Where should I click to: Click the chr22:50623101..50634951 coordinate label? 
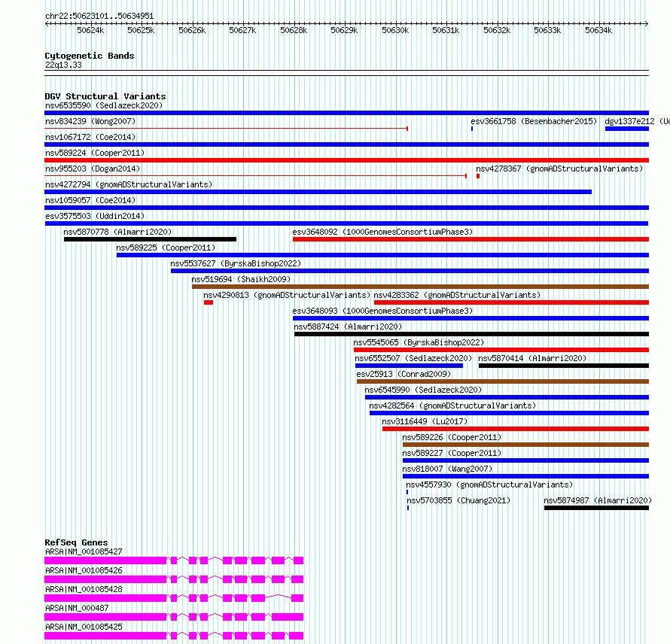(99, 16)
